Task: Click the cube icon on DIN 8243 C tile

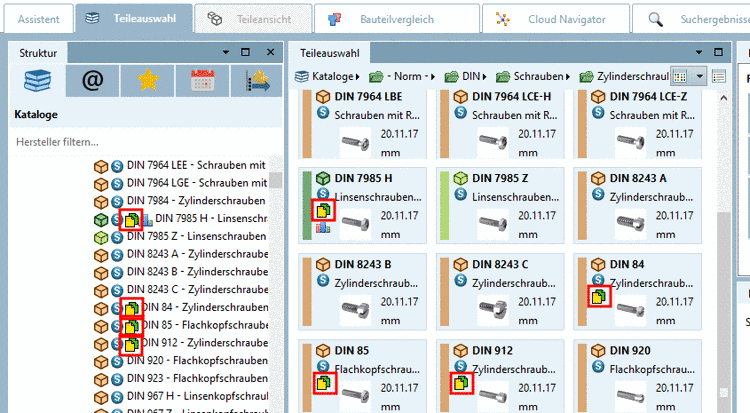Action: (x=461, y=265)
